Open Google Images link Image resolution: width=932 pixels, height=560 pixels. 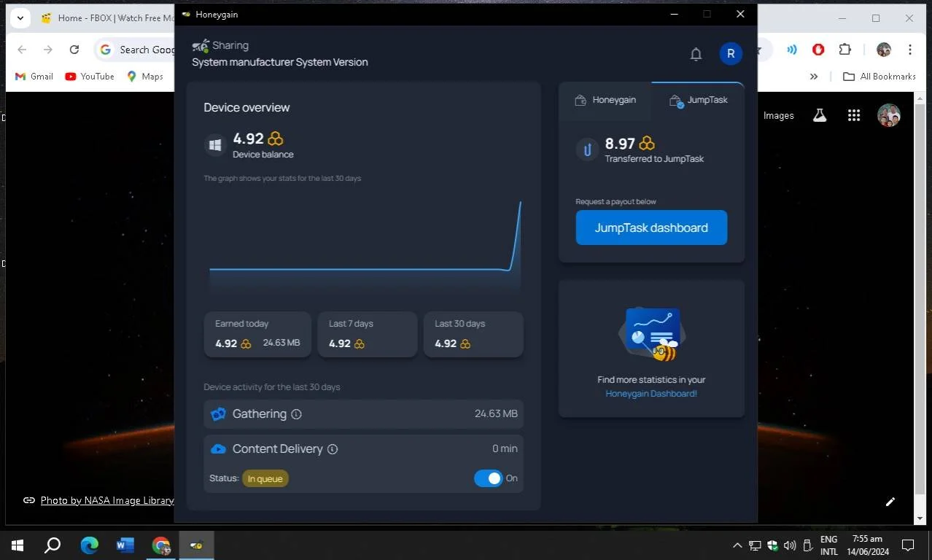778,115
